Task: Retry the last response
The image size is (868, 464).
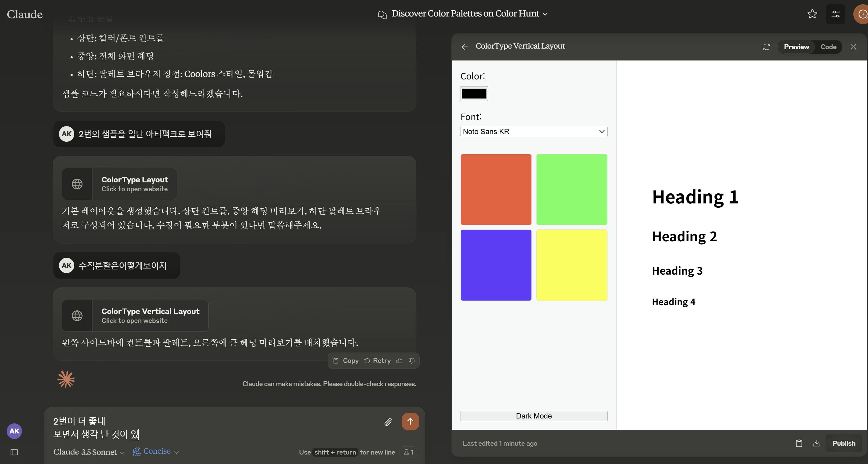Action: point(377,360)
